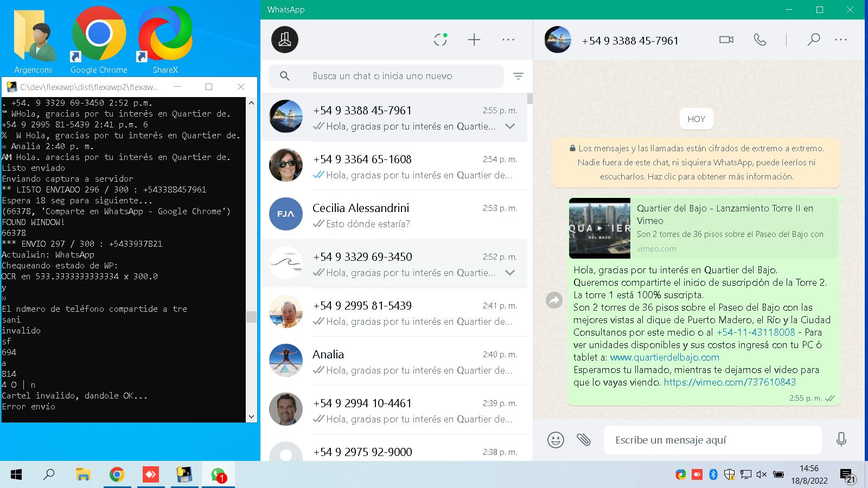Click the WhatsApp chat list scrollbar

(530, 99)
